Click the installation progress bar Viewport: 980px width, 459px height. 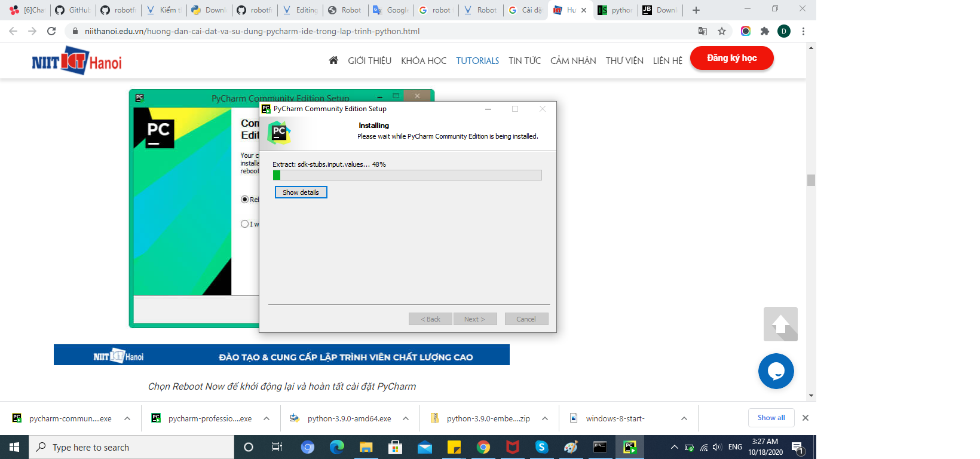[408, 175]
